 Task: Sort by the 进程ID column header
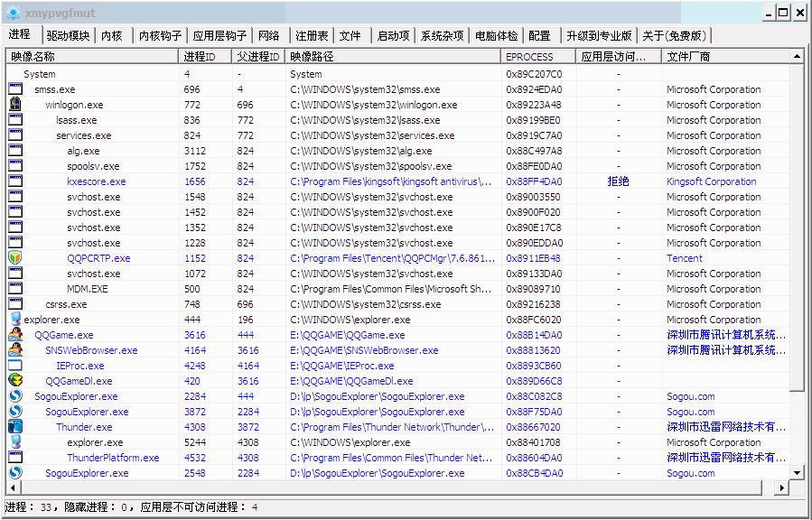[x=205, y=56]
